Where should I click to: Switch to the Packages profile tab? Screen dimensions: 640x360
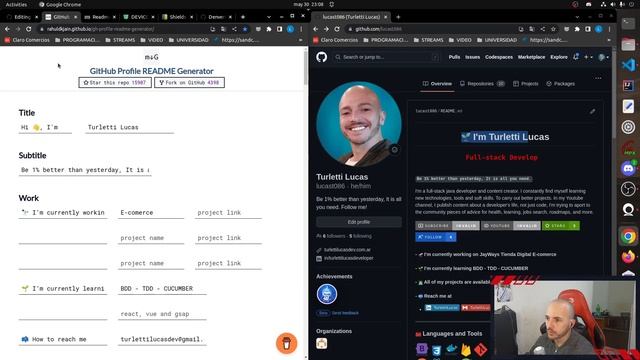pyautogui.click(x=561, y=84)
